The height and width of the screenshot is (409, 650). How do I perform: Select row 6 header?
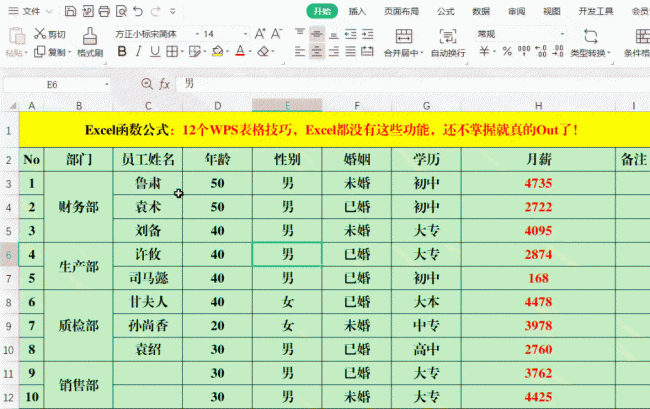[x=9, y=254]
